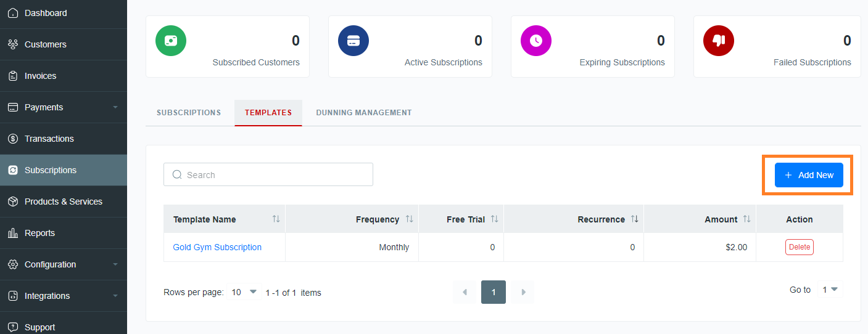Switch to the Subscriptions tab
Image resolution: width=868 pixels, height=334 pixels.
pyautogui.click(x=189, y=113)
